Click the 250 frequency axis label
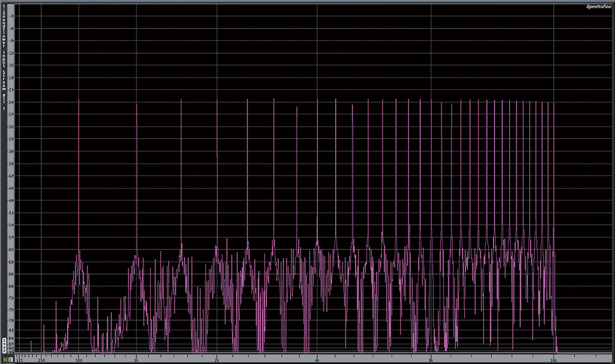 42,360
